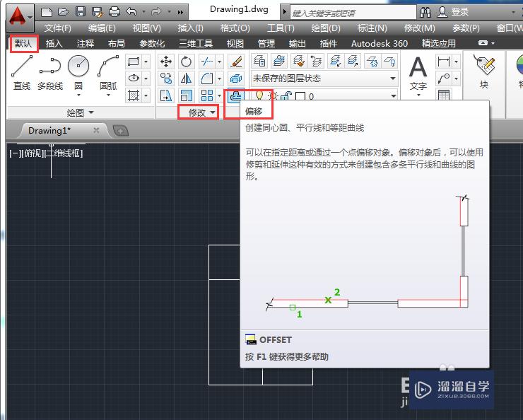
Task: Open the Trim tool dropdown arrow
Action: click(x=220, y=62)
